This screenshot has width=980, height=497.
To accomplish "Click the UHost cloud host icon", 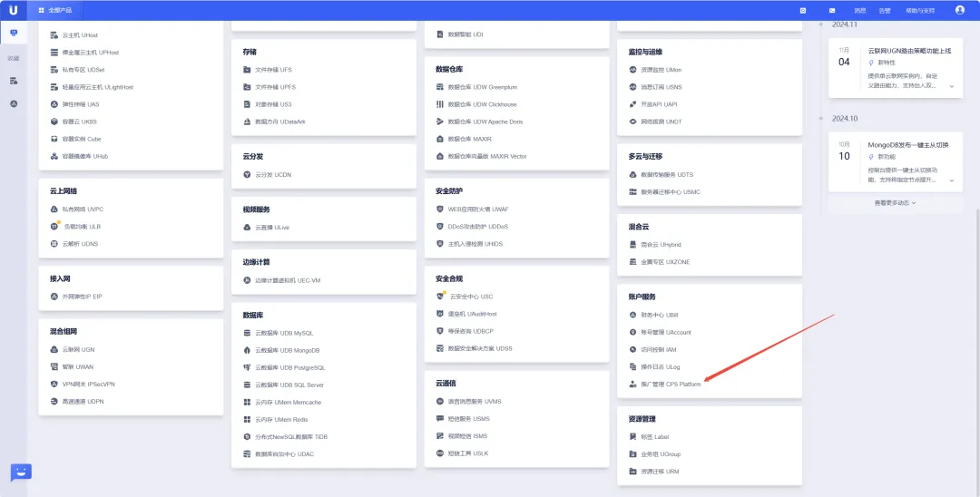I will (x=54, y=35).
